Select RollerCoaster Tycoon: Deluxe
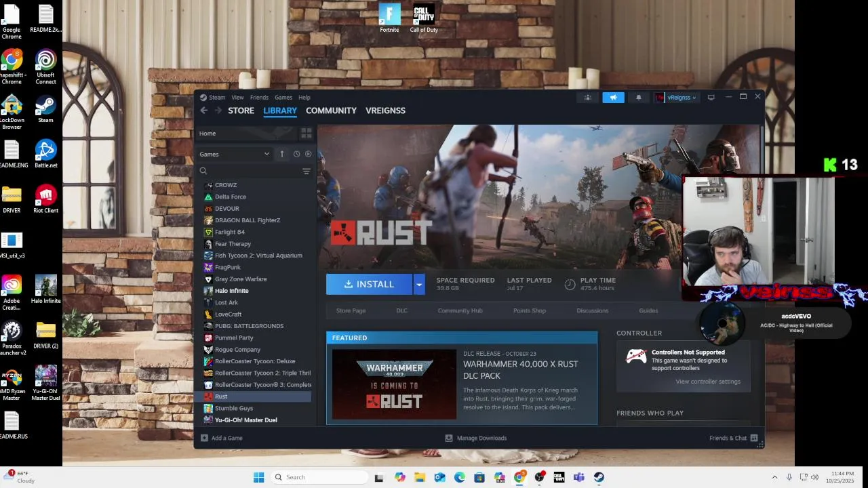Screen dimensions: 868x488 tap(254, 361)
